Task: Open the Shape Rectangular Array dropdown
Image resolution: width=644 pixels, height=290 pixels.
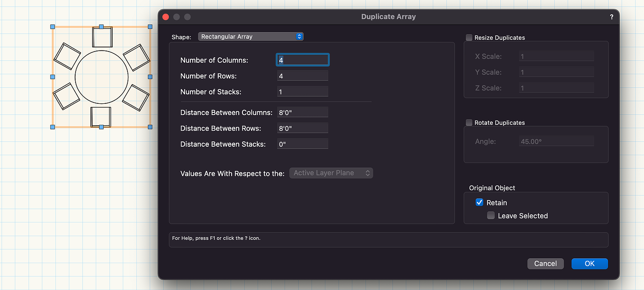Action: (250, 37)
